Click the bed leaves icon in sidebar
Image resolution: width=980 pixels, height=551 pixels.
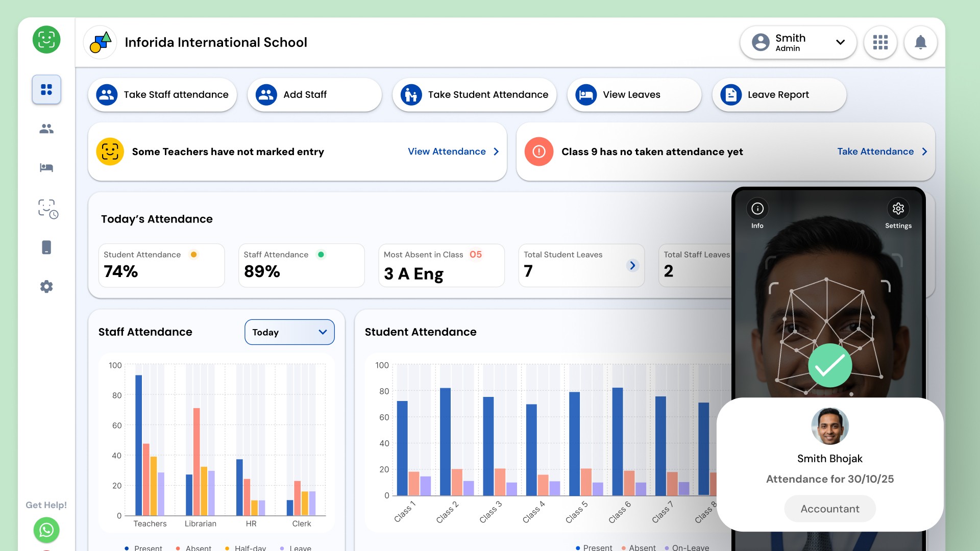pyautogui.click(x=46, y=168)
